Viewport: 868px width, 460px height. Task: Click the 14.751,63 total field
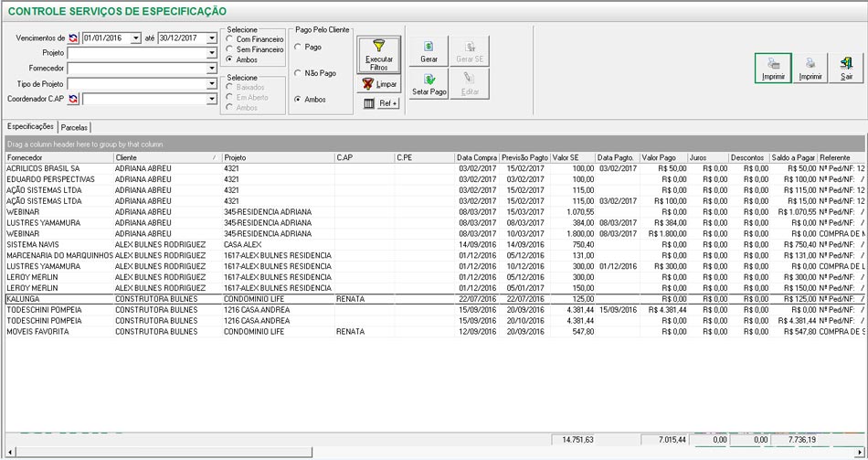574,440
